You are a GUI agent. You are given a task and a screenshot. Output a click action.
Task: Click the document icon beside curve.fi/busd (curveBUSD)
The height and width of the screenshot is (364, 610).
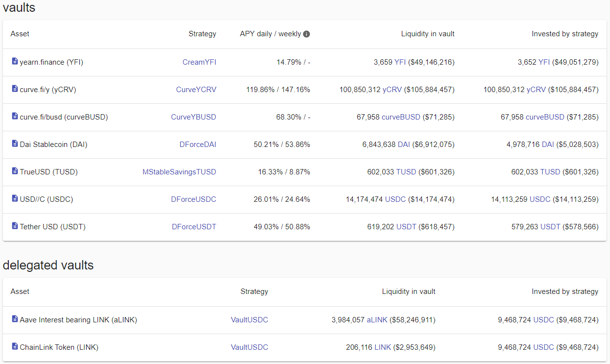pyautogui.click(x=15, y=117)
